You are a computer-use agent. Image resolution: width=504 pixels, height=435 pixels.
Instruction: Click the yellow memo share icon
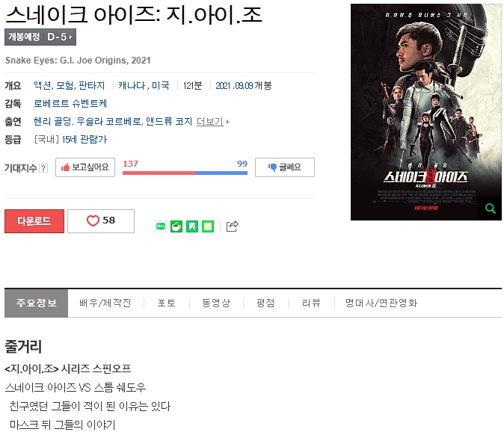(x=208, y=226)
